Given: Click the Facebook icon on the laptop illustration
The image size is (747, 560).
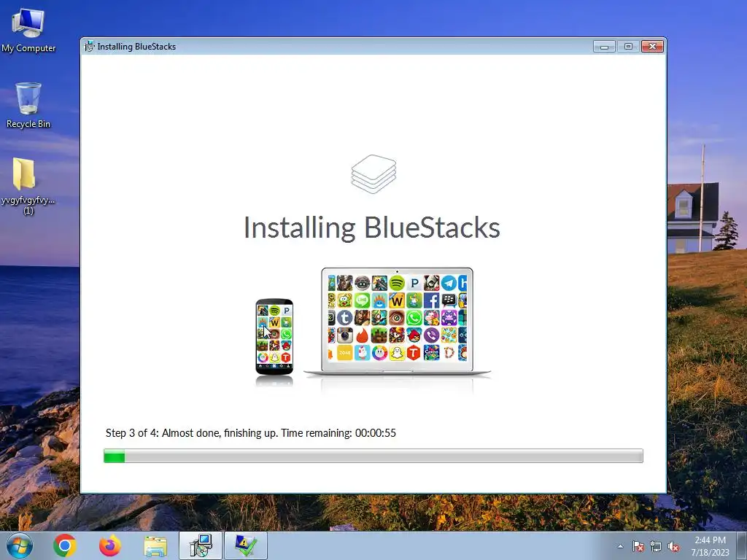Looking at the screenshot, I should tap(431, 300).
